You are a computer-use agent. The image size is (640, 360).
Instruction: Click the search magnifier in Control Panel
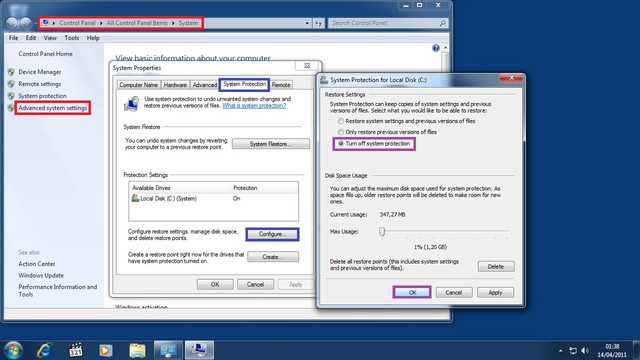442,23
